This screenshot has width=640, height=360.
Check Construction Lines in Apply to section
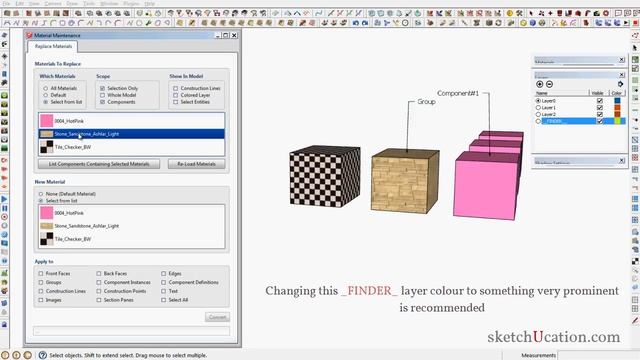[x=41, y=291]
